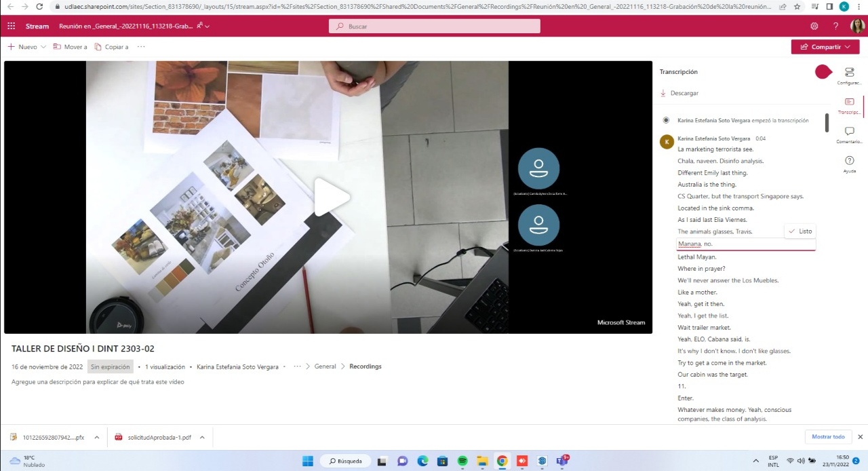Select the Transcripción sidebar icon
The width and height of the screenshot is (868, 471).
[849, 103]
